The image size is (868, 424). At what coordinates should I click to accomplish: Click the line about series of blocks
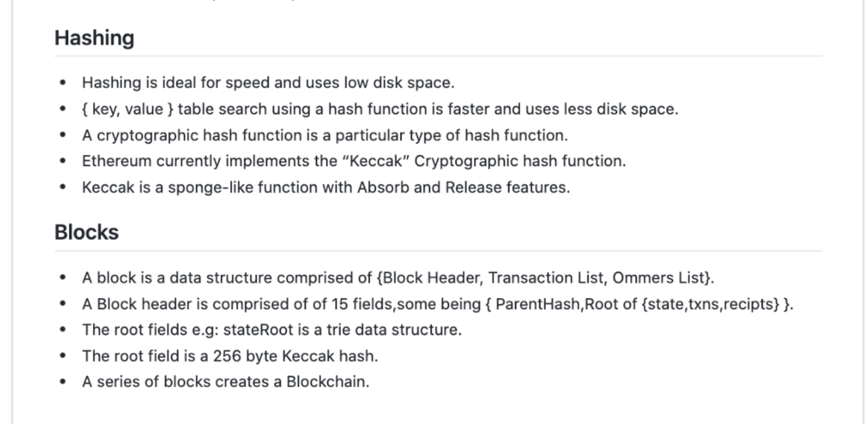coord(226,382)
